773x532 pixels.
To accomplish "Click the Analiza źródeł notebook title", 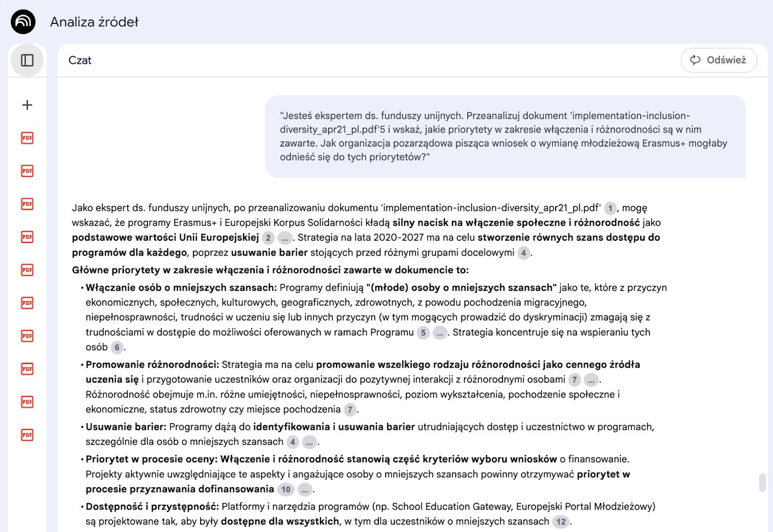I will [94, 22].
